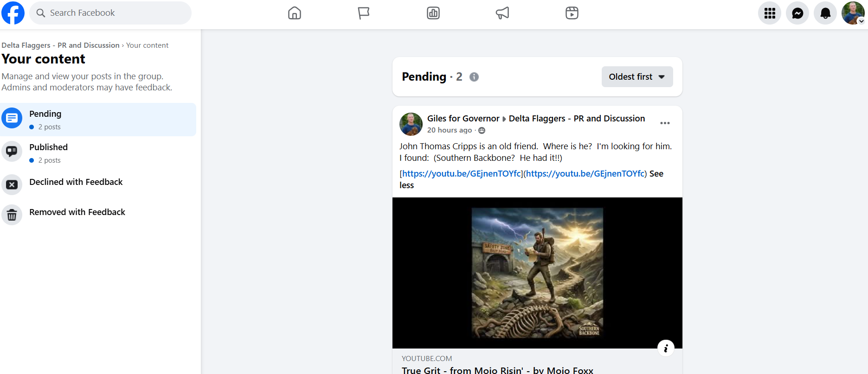Screen dimensions: 868x374
Task: Open the Video reels icon in top bar
Action: pyautogui.click(x=572, y=13)
